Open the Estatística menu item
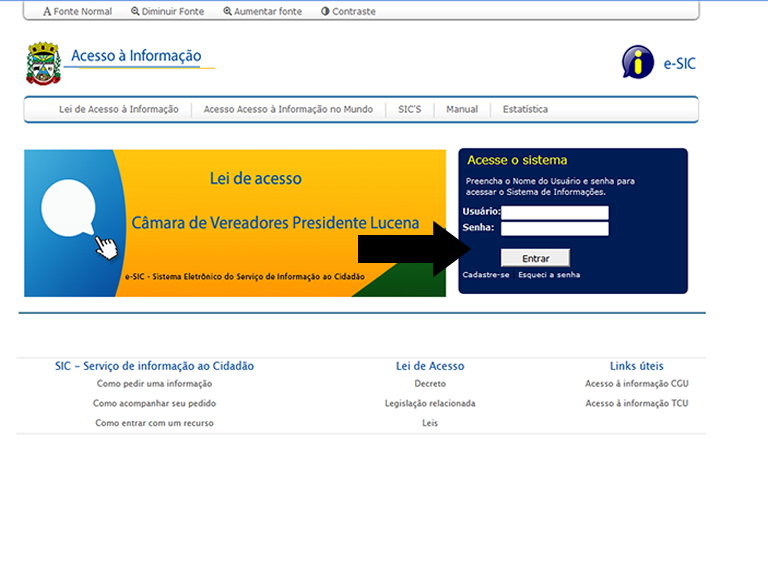This screenshot has width=768, height=569. [x=525, y=109]
